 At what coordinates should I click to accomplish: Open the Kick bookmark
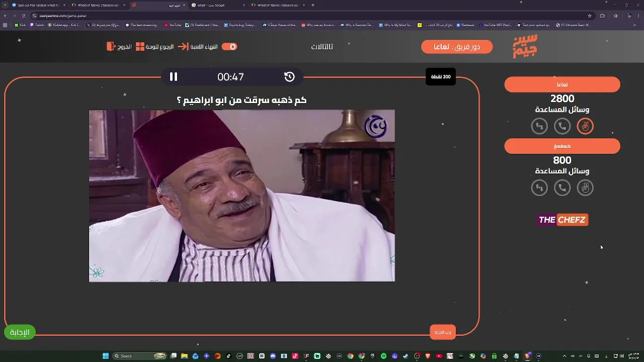click(20, 25)
